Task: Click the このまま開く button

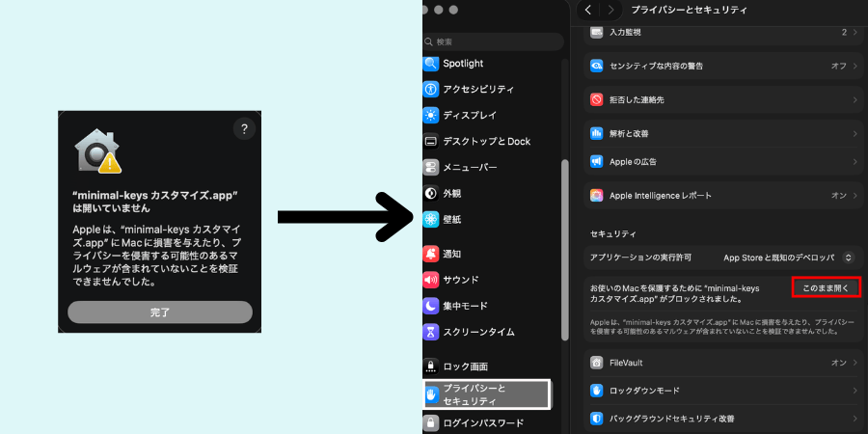Action: (826, 287)
